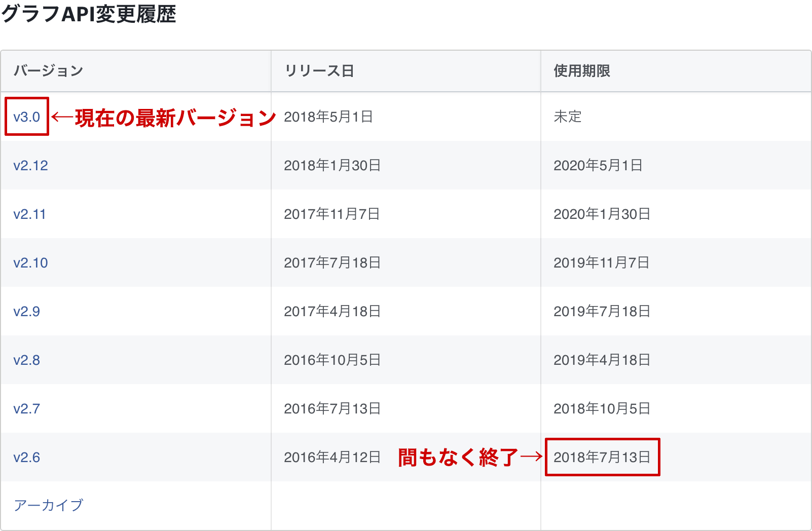Select the 未定 expiry cell
This screenshot has width=812, height=531.
(568, 117)
